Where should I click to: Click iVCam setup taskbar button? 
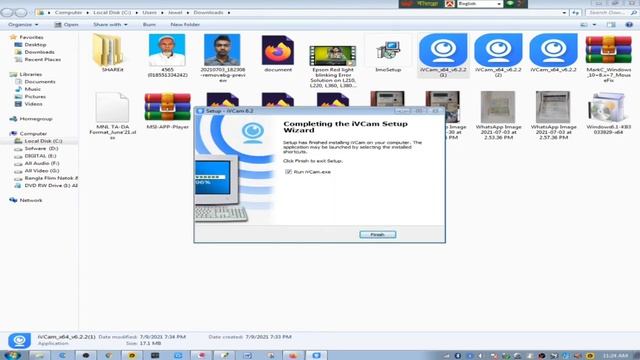tap(316, 356)
